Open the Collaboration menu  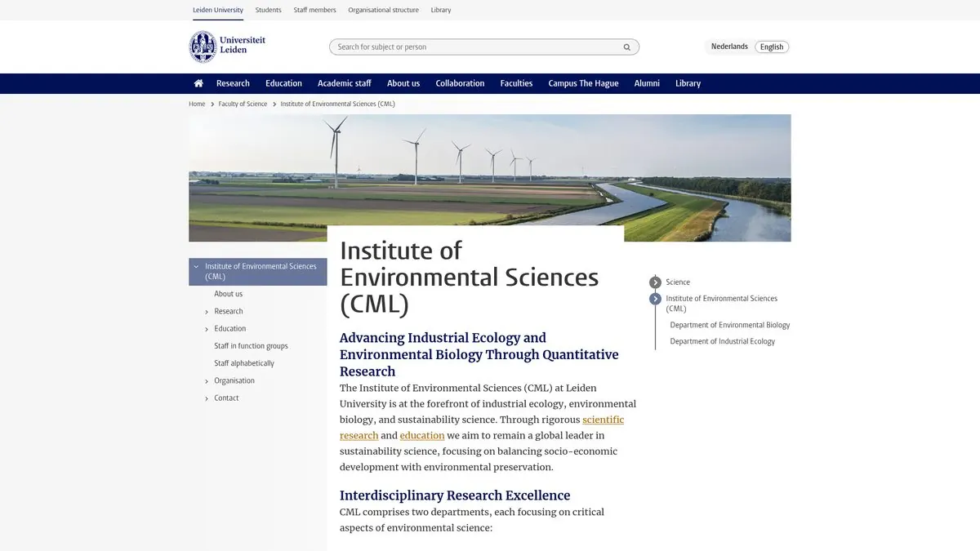click(460, 83)
